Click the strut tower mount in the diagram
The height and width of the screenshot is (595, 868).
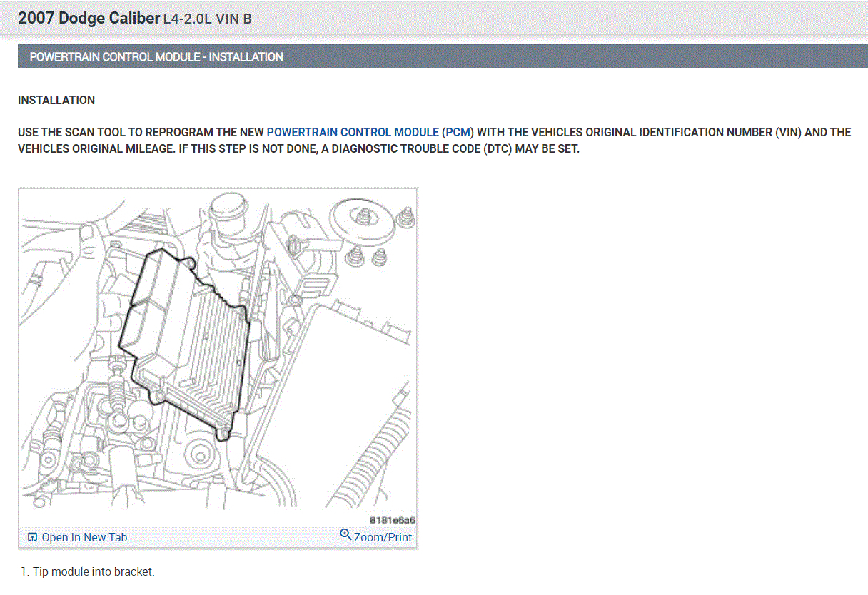pyautogui.click(x=363, y=220)
